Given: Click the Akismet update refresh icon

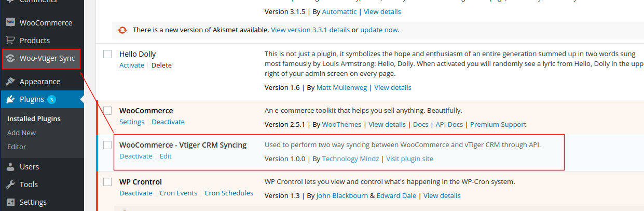Looking at the screenshot, I should click(x=122, y=30).
